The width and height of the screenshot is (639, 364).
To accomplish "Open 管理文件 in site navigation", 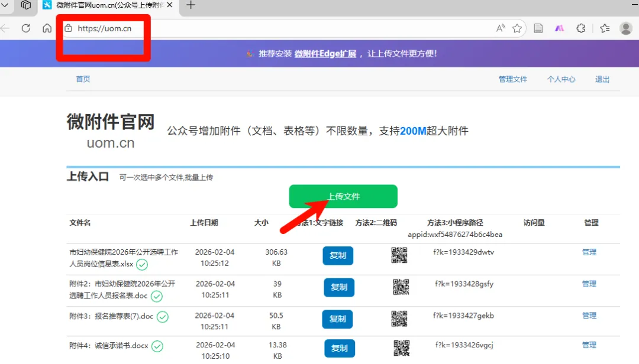I will [512, 79].
